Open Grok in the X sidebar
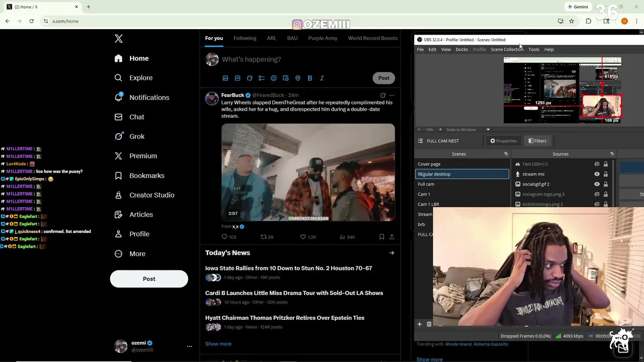 (x=129, y=136)
